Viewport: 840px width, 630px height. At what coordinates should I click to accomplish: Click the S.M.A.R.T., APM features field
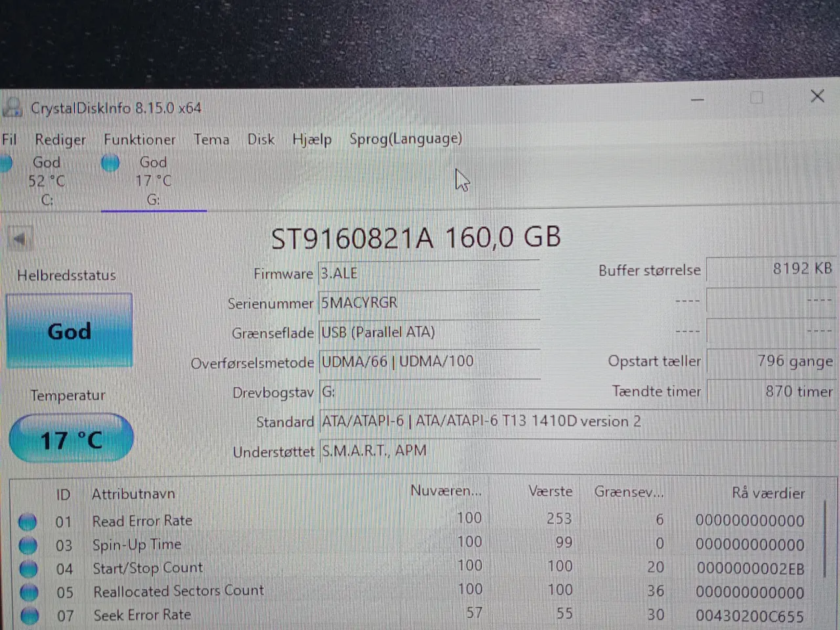(x=577, y=451)
